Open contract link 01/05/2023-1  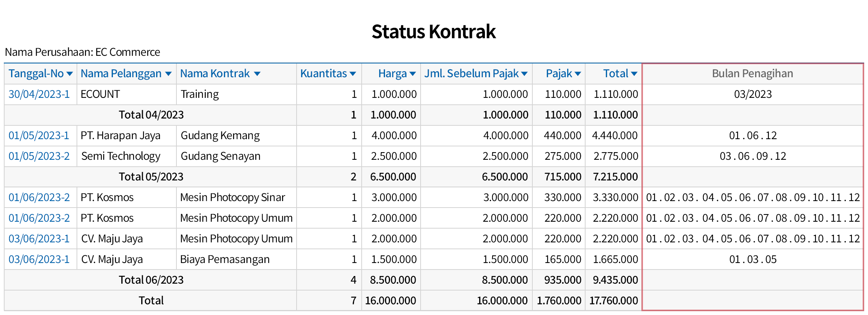click(x=39, y=136)
